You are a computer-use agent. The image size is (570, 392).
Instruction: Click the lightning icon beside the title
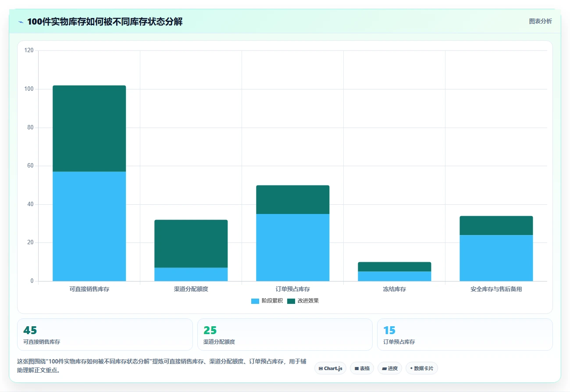point(21,22)
